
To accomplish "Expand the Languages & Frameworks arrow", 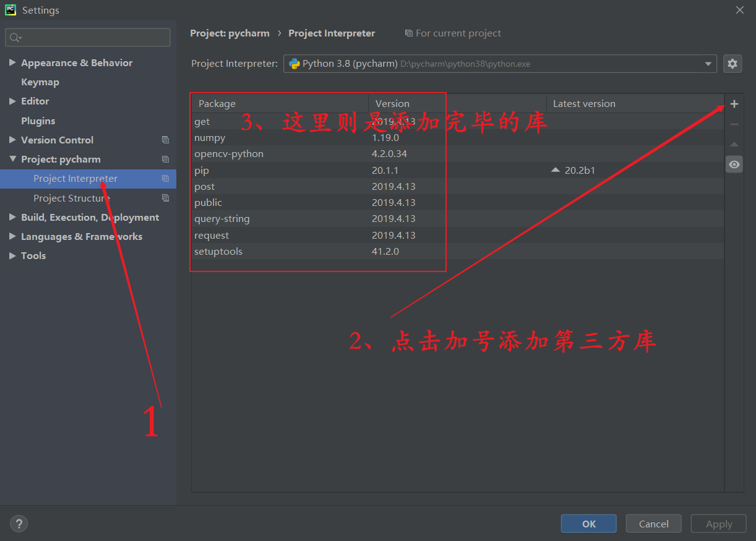I will (x=12, y=237).
